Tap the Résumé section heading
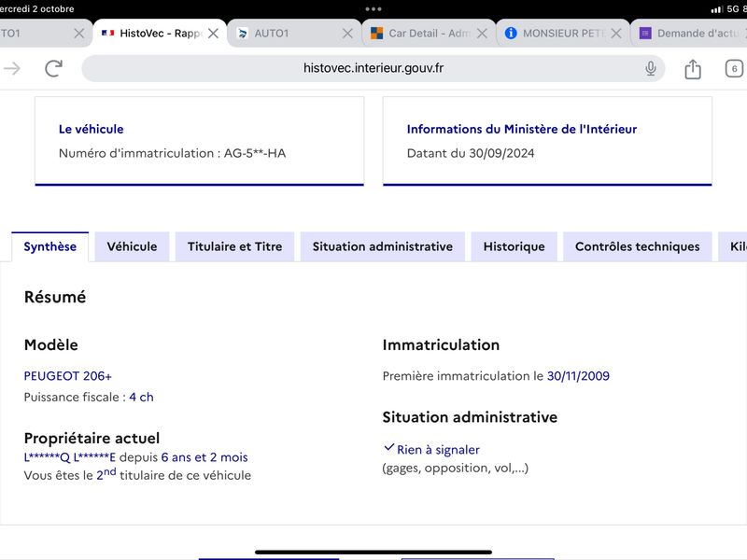The image size is (747, 560). pos(55,297)
